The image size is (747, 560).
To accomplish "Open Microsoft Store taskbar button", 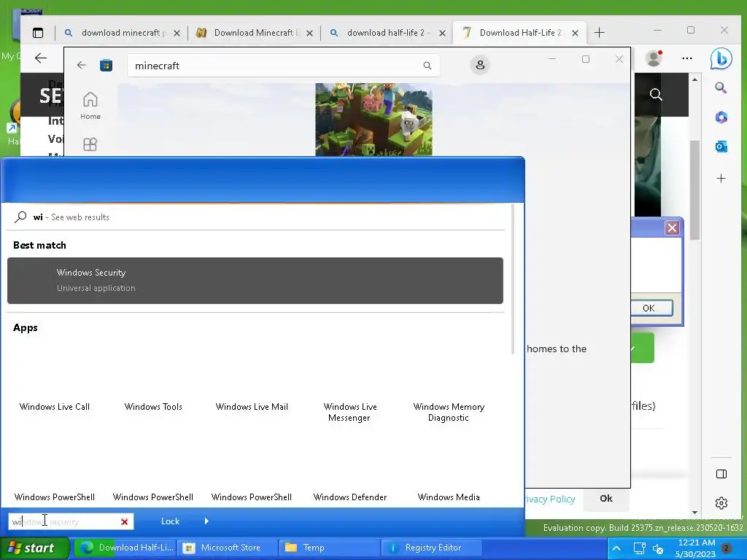I will coord(227,548).
